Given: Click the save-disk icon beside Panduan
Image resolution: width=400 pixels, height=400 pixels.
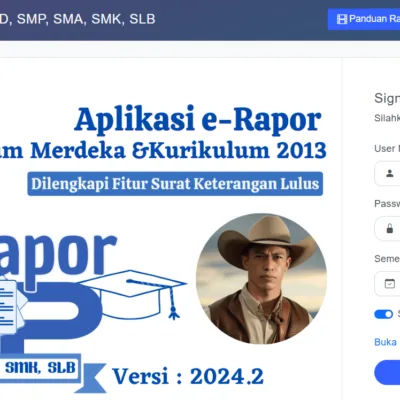Looking at the screenshot, I should click(342, 19).
